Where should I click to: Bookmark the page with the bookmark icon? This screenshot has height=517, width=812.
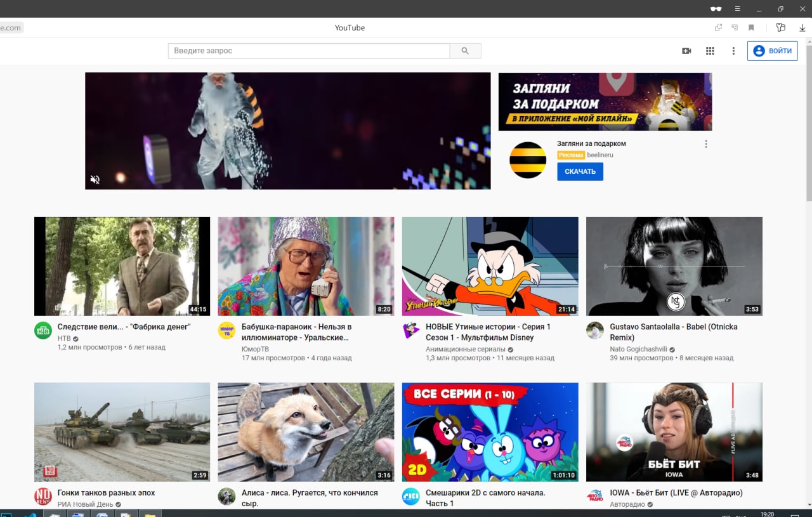[x=751, y=27]
